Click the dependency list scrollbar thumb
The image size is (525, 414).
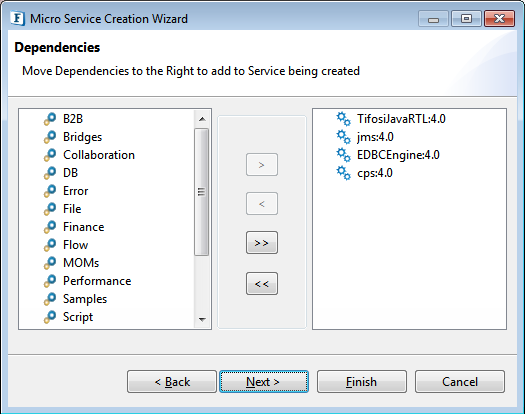pos(202,192)
